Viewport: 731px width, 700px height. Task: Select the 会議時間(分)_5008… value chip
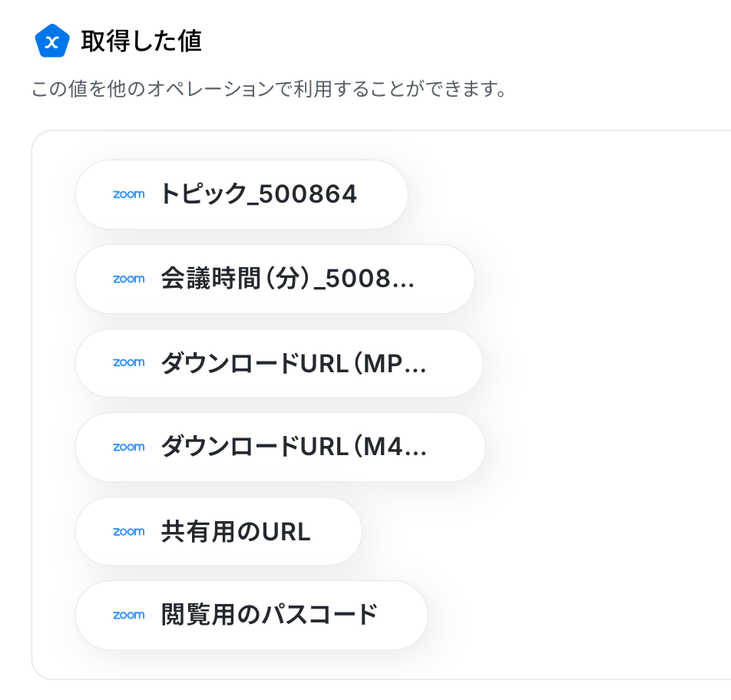[275, 279]
